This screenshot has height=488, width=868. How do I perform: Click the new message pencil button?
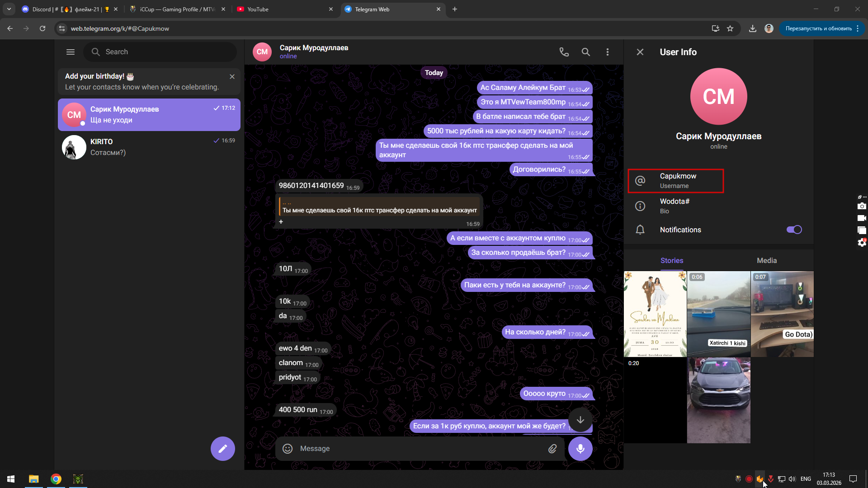(222, 449)
